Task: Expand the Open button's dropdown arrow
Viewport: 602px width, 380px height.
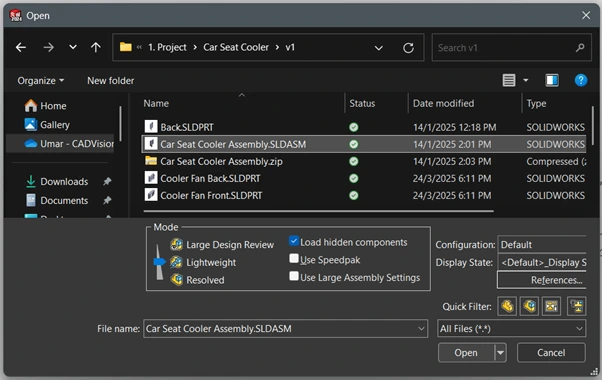Action: [x=500, y=352]
